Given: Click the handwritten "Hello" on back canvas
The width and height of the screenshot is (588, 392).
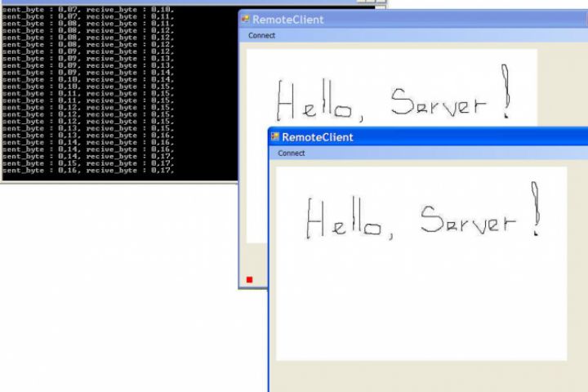Looking at the screenshot, I should point(314,100).
